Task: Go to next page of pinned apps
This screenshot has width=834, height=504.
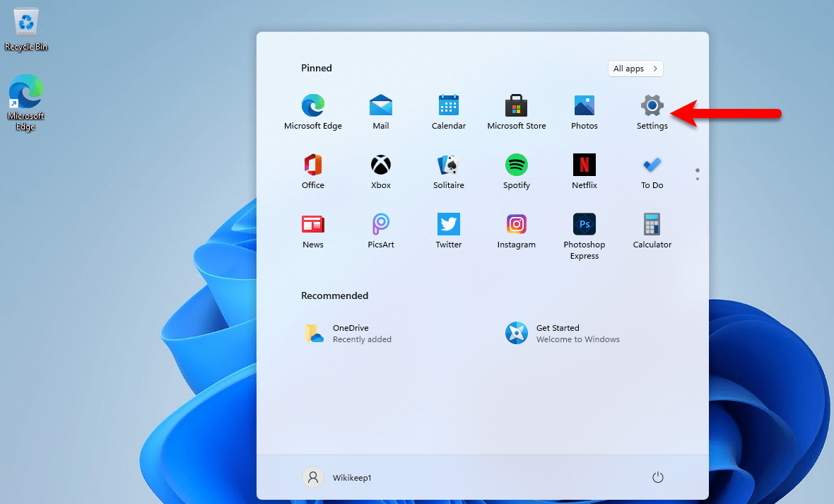Action: tap(698, 178)
